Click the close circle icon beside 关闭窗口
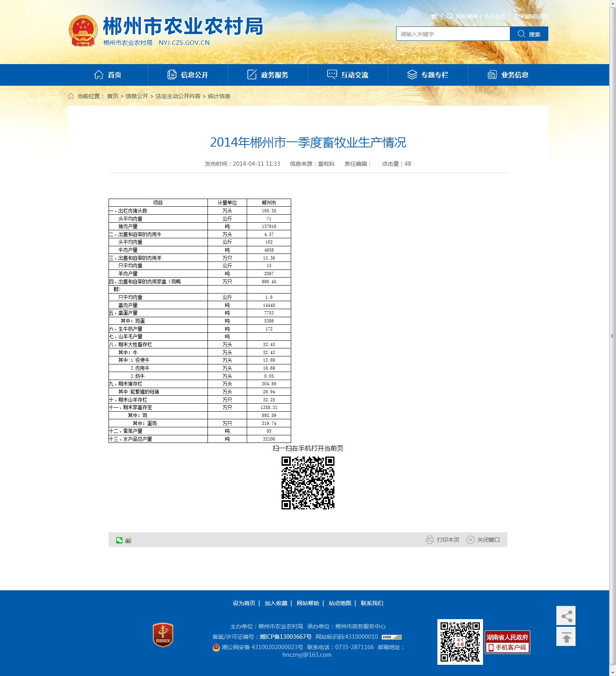The width and height of the screenshot is (616, 676). 470,540
